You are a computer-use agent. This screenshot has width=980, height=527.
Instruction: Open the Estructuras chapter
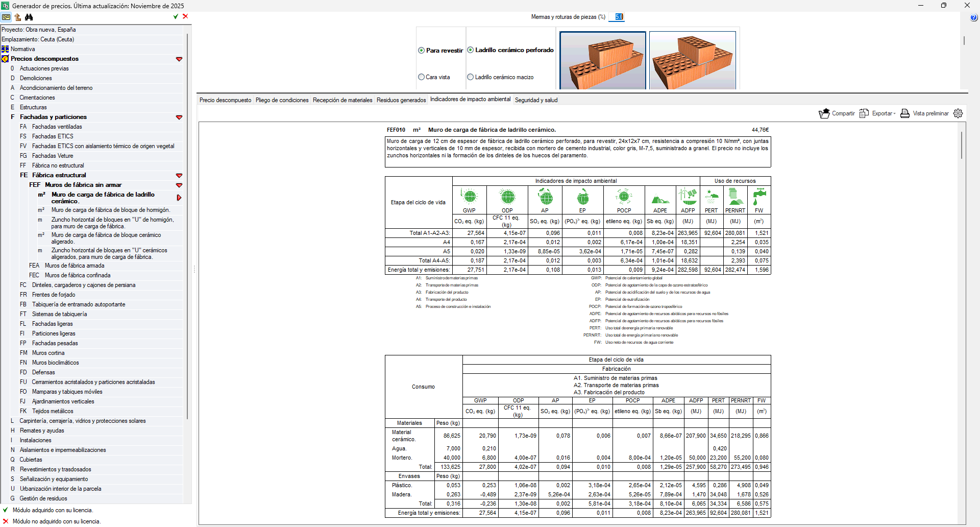[x=33, y=107]
